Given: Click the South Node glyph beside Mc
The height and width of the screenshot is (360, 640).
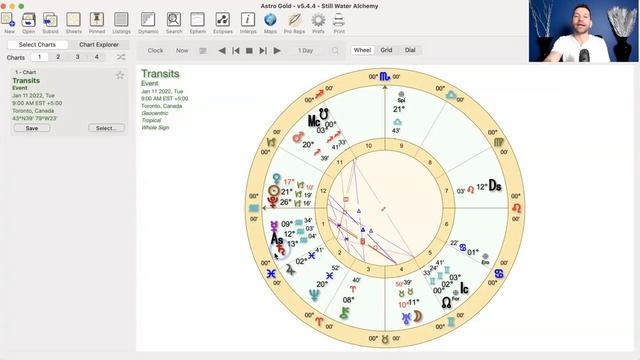Looking at the screenshot, I should tap(324, 113).
